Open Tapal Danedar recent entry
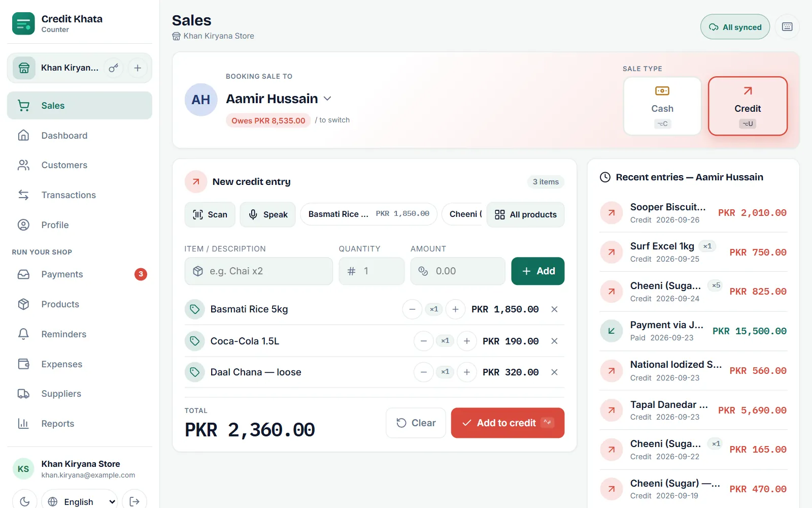Viewport: 812px width, 508px height. (693, 410)
